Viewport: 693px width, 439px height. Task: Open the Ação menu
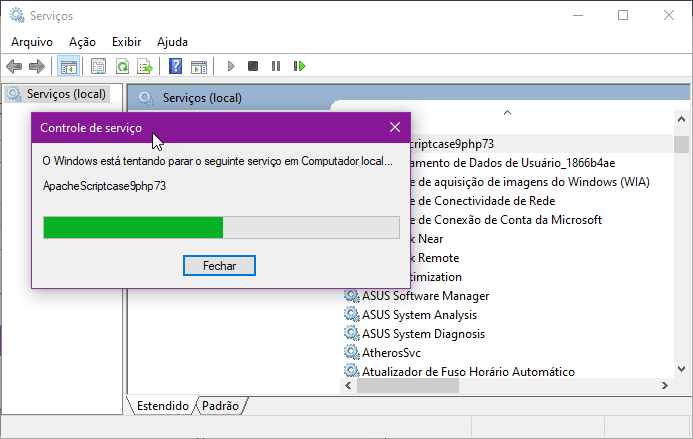tap(82, 42)
